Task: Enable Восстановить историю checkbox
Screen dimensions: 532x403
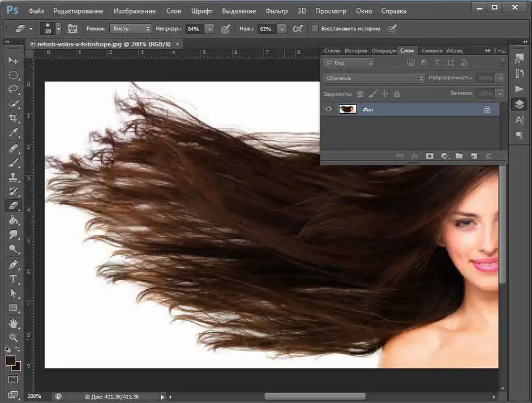Action: tap(315, 29)
